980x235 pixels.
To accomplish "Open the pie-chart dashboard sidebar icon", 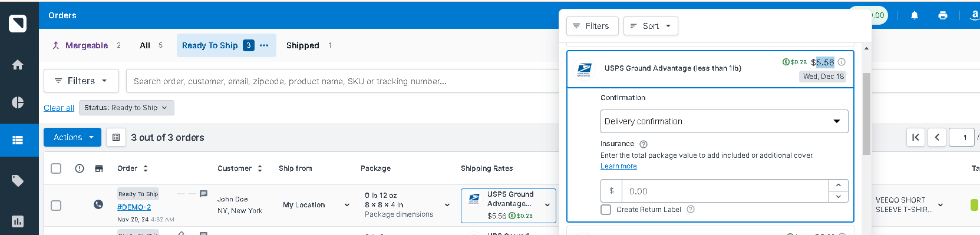I will [18, 102].
